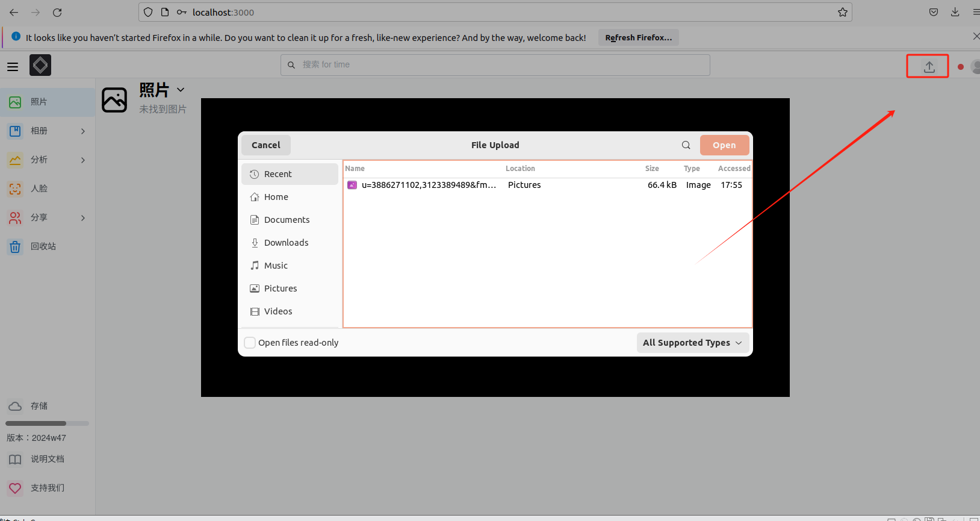The width and height of the screenshot is (980, 521).
Task: Open 回收站 trash in the sidebar
Action: 43,246
